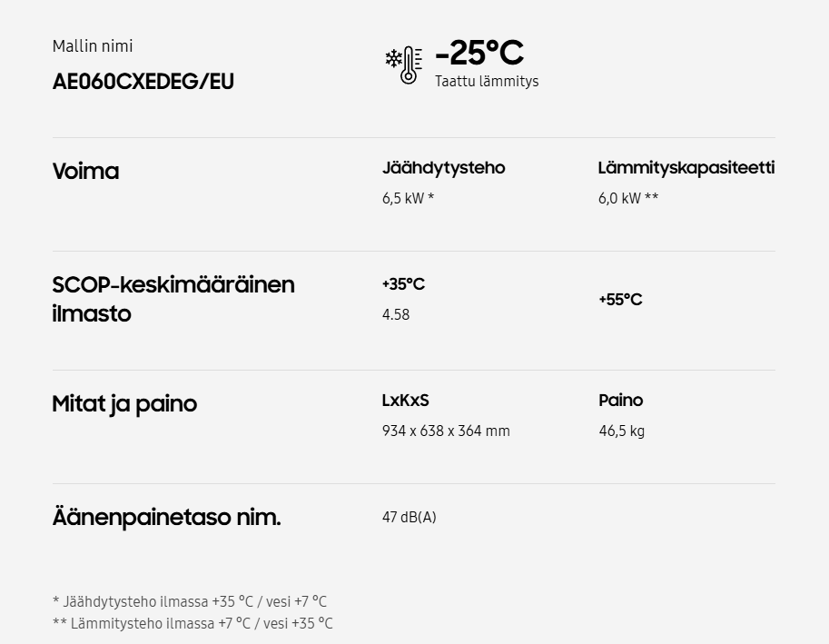
Task: Select the 4.58 SCOP value
Action: click(x=396, y=314)
